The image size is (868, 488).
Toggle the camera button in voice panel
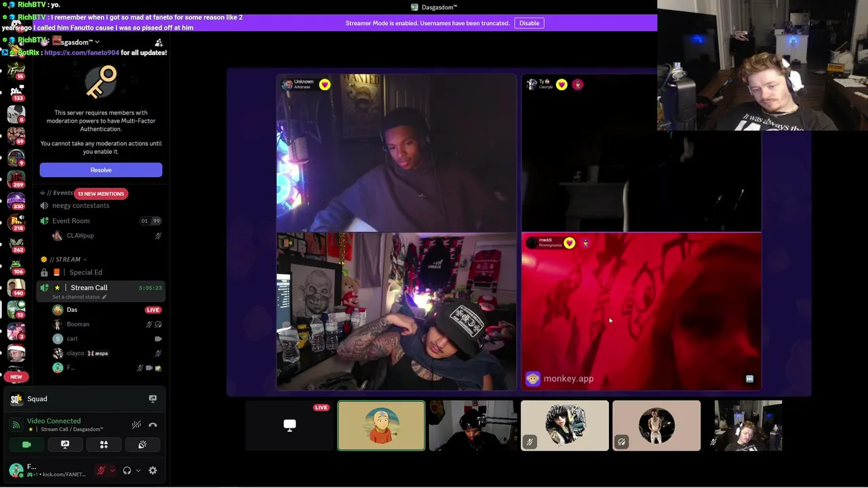[x=26, y=445]
